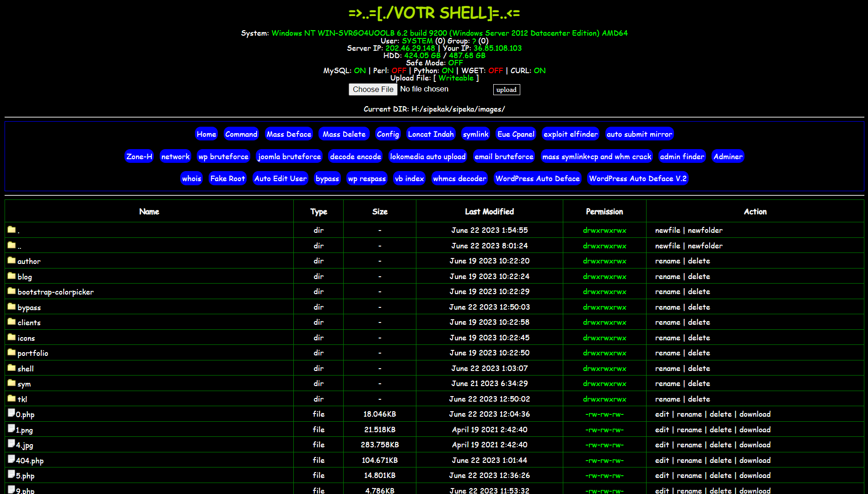Launch joomla bruteforce
This screenshot has height=494, width=868.
(289, 156)
